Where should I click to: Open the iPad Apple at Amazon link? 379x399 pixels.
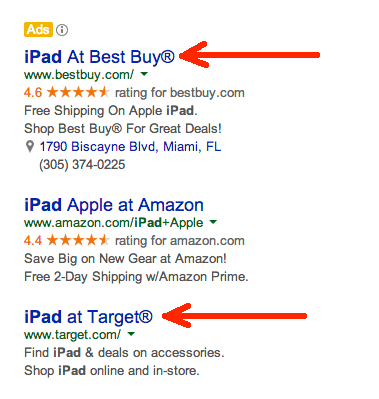[x=114, y=205]
